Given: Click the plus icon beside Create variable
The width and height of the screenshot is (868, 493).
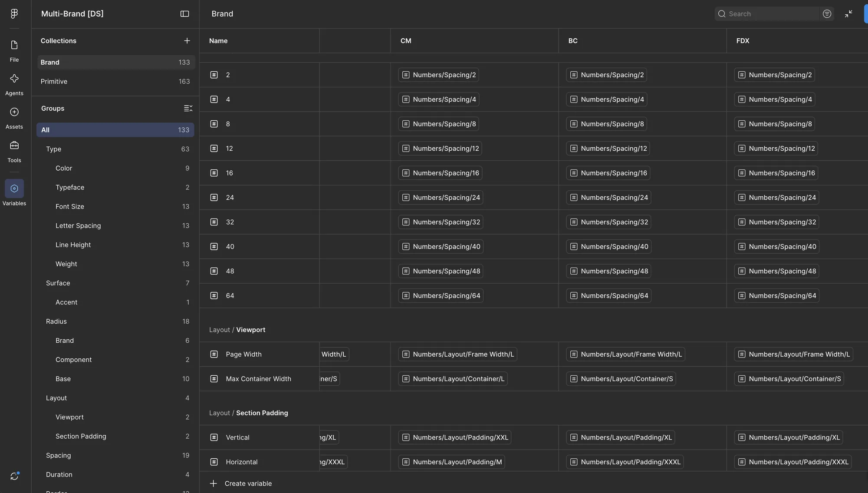Looking at the screenshot, I should (x=213, y=483).
